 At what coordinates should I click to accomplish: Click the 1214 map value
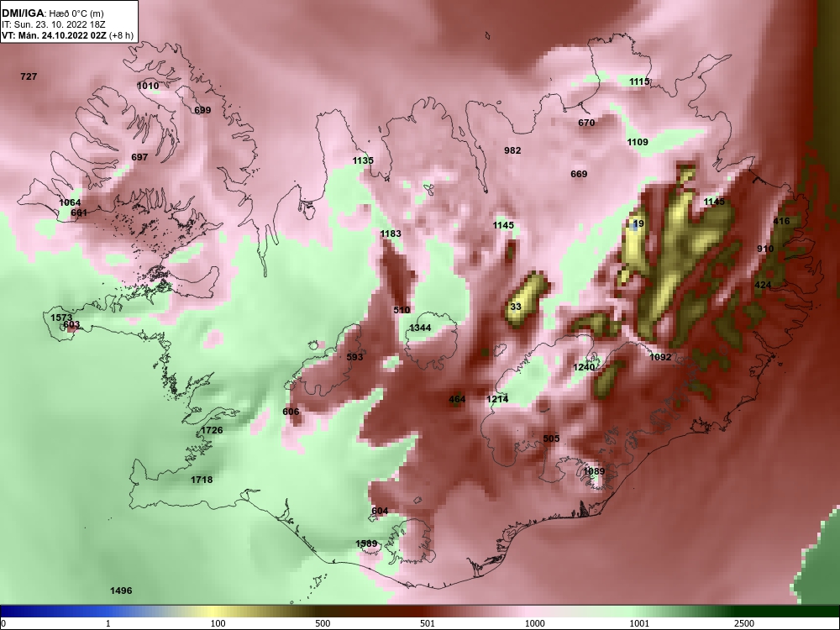pyautogui.click(x=497, y=399)
